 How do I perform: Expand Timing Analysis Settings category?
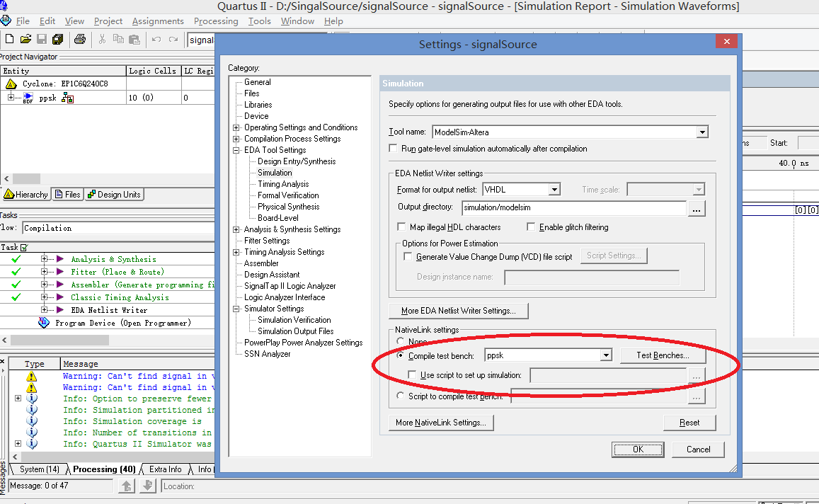point(236,252)
